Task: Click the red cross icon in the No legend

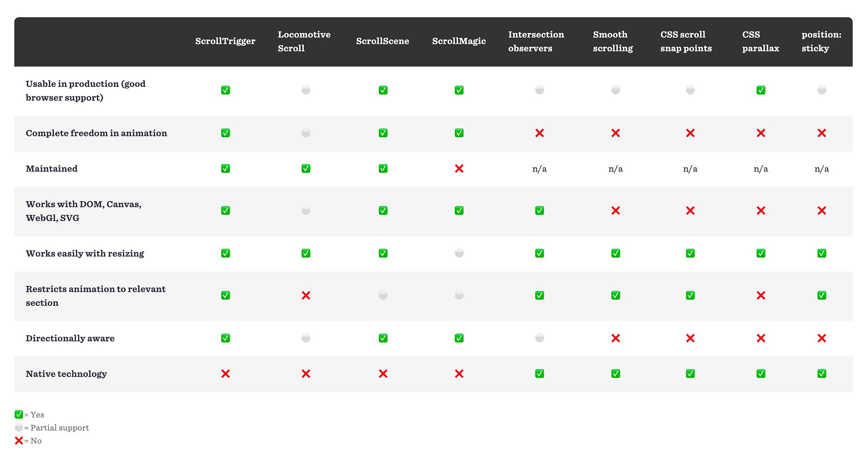Action: (x=19, y=441)
